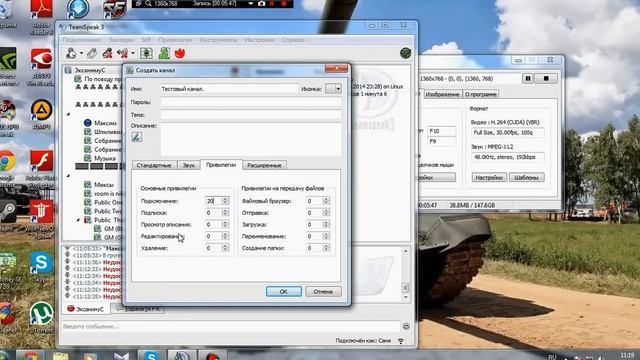Click the F10 hotkey field in the recorder window

(x=442, y=131)
